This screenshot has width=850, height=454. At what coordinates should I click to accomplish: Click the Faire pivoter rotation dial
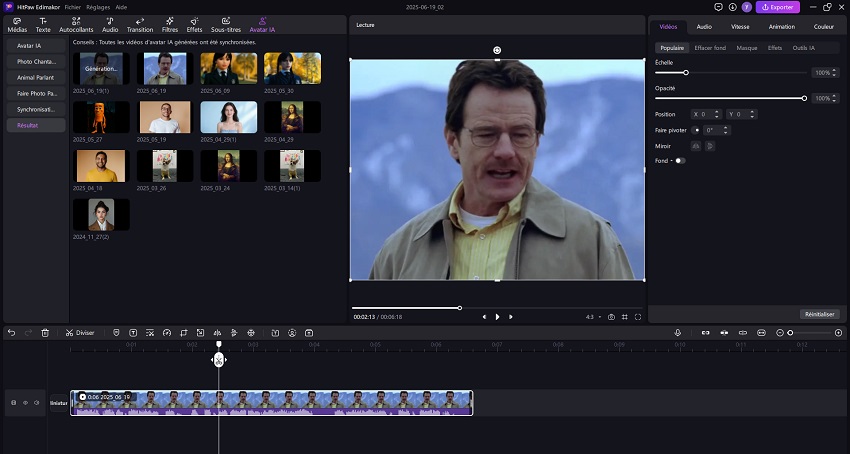tap(696, 130)
